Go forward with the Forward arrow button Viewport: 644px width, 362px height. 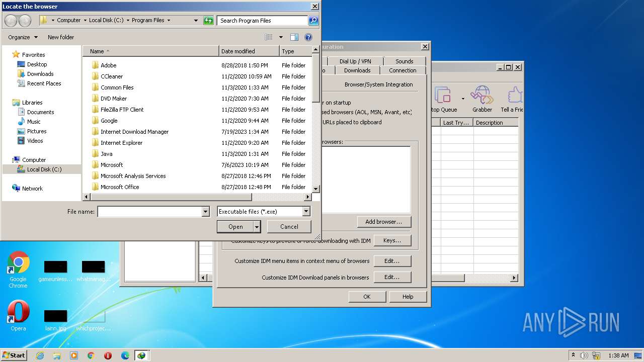[x=25, y=21]
